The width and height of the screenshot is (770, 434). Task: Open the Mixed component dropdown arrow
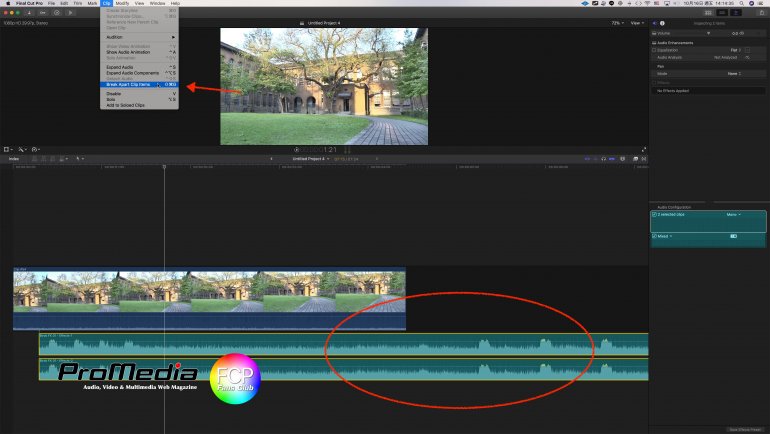pos(671,236)
